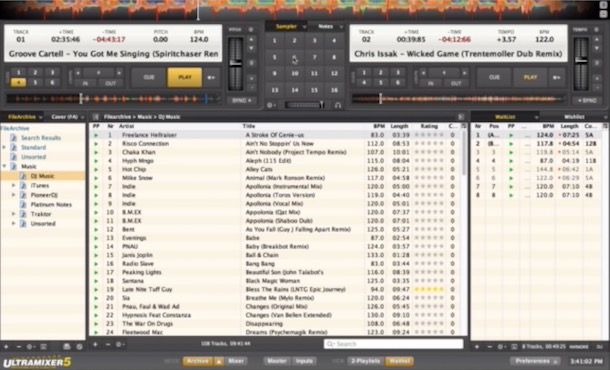The width and height of the screenshot is (610, 370).
Task: Click the sampler headphones monitor icon
Action: click(x=338, y=105)
